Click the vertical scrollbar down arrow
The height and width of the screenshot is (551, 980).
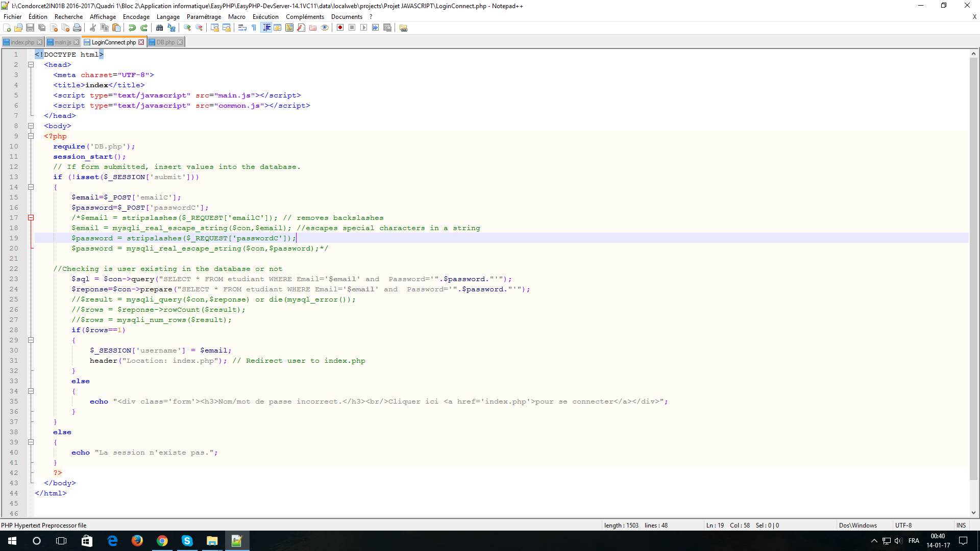973,513
